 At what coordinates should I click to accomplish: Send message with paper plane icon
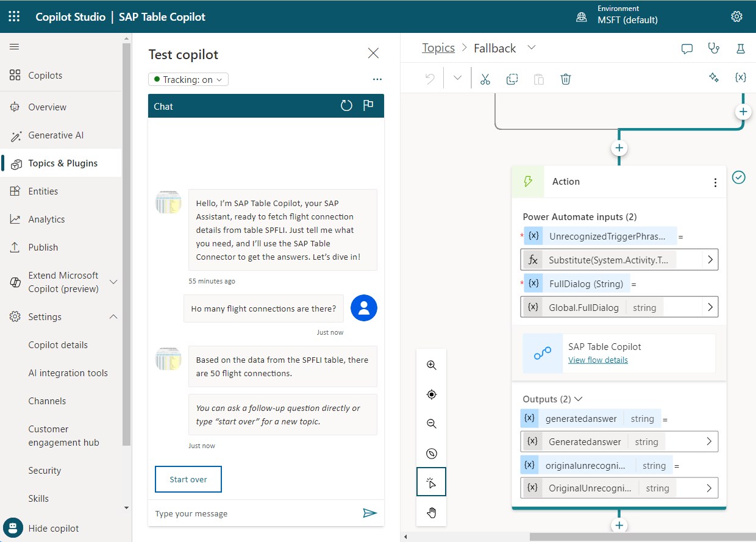tap(369, 513)
